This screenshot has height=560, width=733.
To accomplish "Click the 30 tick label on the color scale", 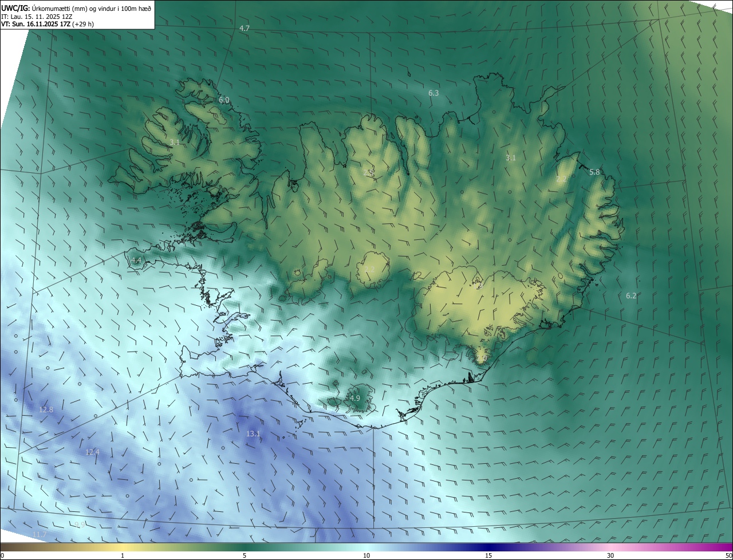I will coord(610,555).
